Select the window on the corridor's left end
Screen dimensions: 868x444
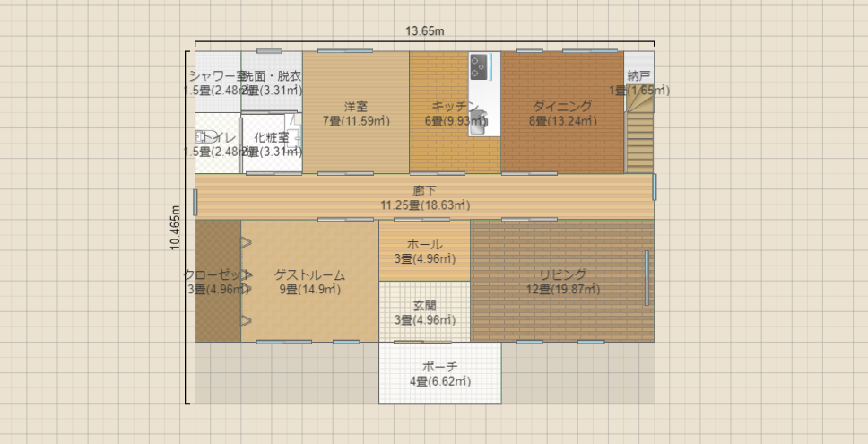[x=195, y=200]
